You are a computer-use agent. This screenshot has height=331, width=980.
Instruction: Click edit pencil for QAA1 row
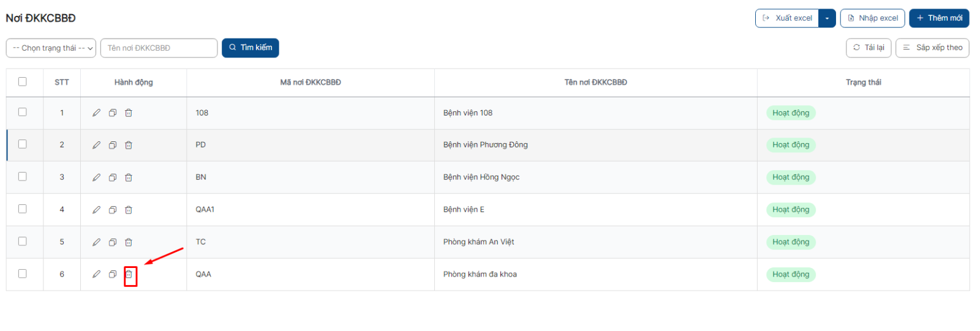[x=96, y=210]
